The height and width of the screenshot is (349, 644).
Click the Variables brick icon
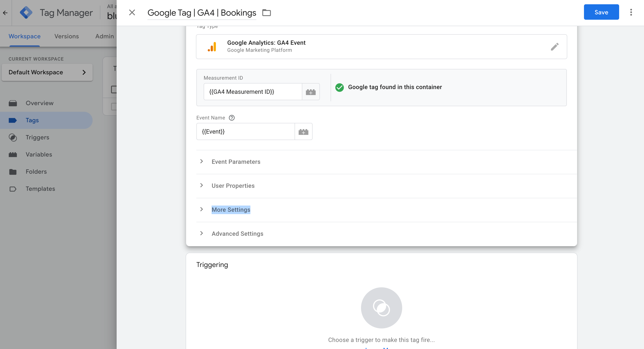coord(13,155)
